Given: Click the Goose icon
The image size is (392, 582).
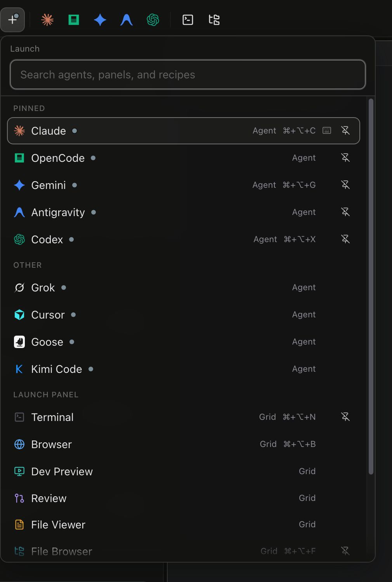Looking at the screenshot, I should pos(19,342).
